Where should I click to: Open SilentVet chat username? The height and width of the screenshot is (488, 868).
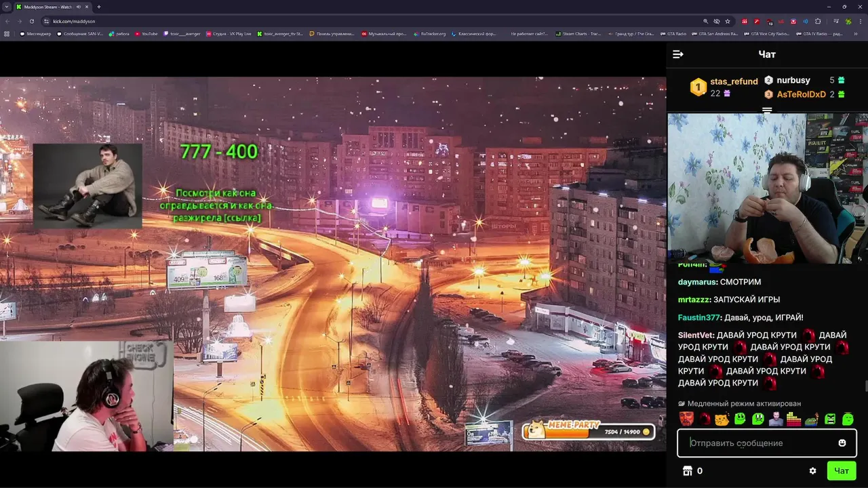point(696,335)
